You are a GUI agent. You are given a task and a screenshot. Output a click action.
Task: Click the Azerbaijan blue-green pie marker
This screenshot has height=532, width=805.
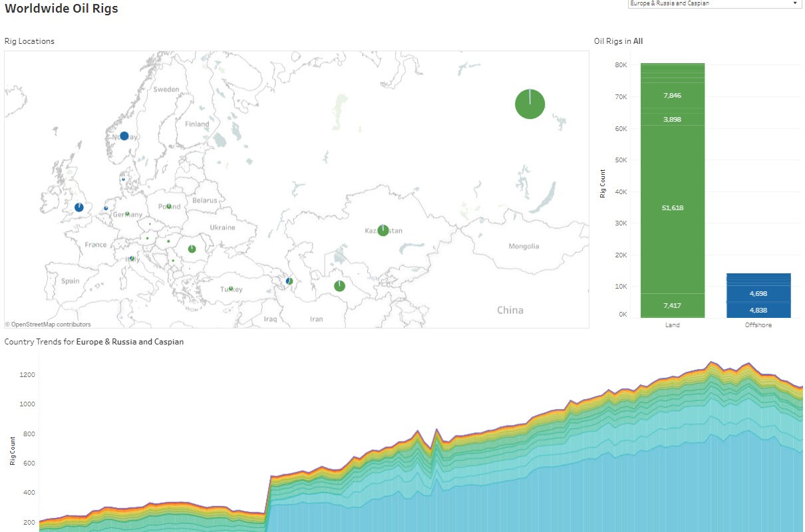click(289, 281)
